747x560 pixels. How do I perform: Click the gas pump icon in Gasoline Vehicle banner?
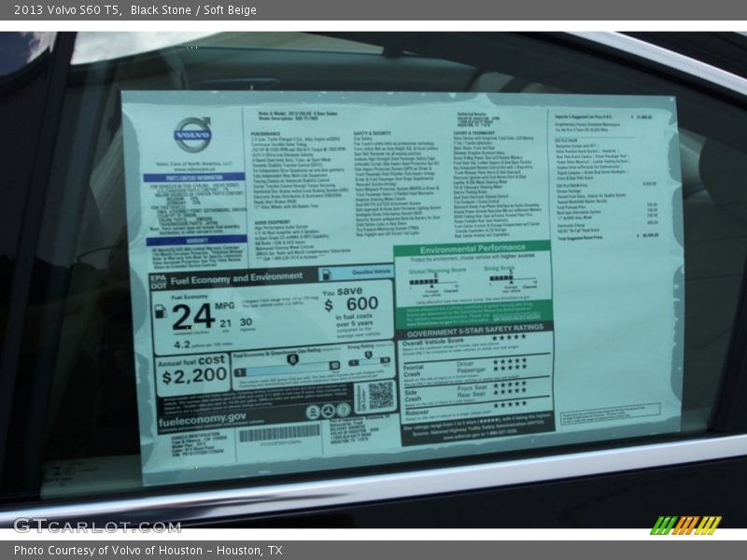tap(326, 274)
